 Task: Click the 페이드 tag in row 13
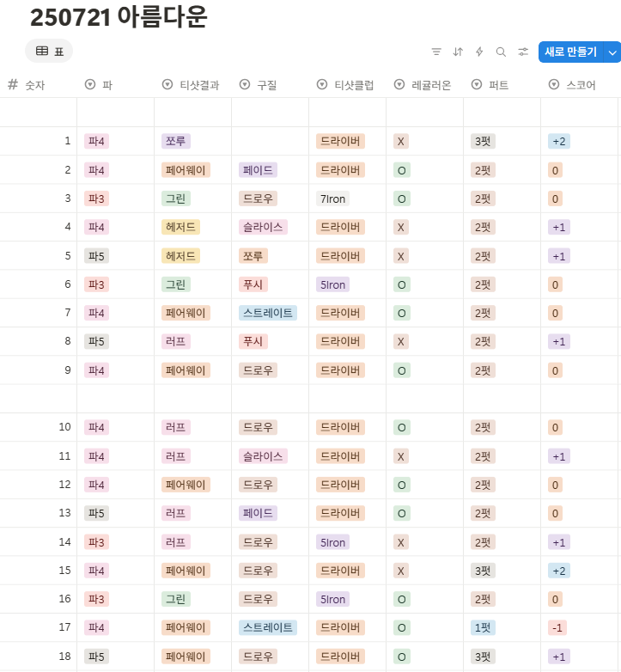[258, 512]
